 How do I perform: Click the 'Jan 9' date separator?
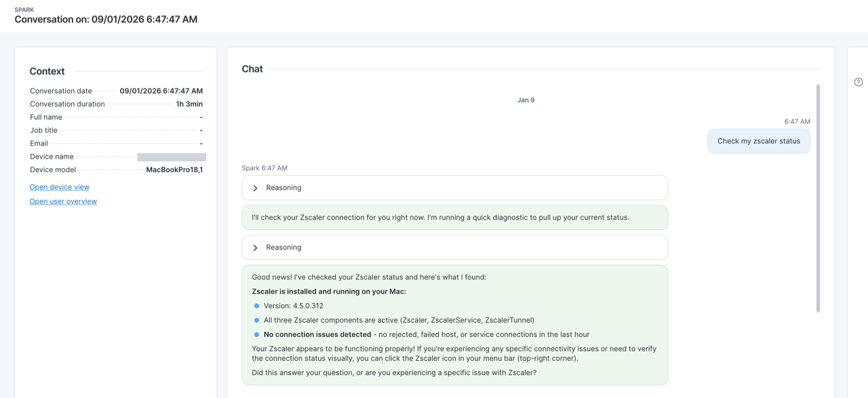(x=526, y=100)
